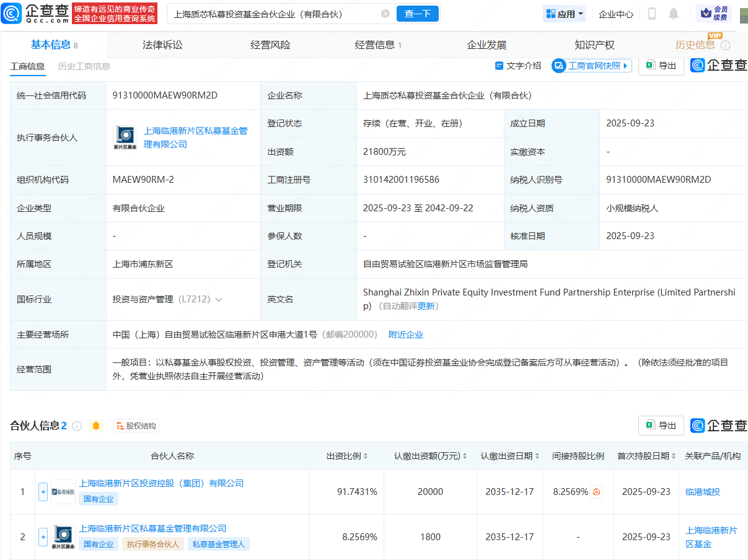Sort by 认缴出资日期 column
The height and width of the screenshot is (560, 748).
click(x=510, y=456)
